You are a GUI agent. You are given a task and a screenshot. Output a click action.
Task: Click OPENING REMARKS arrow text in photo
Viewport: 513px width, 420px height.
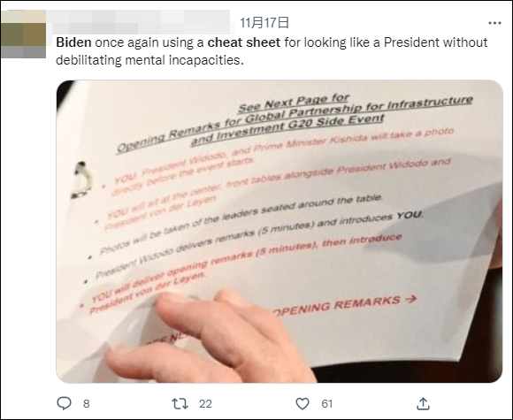point(345,305)
